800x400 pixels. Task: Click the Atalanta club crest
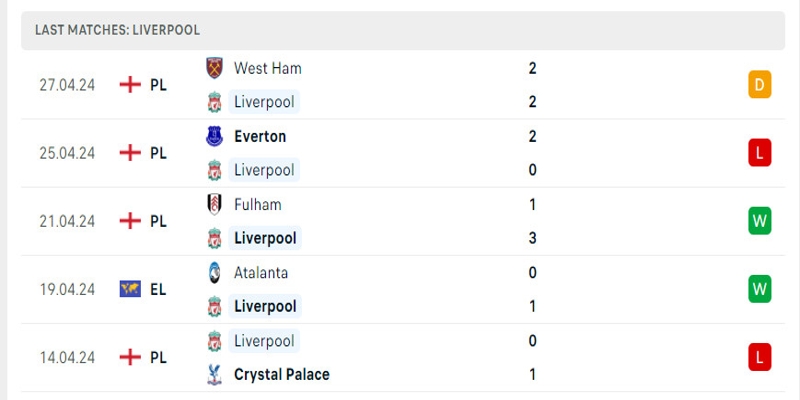[214, 272]
